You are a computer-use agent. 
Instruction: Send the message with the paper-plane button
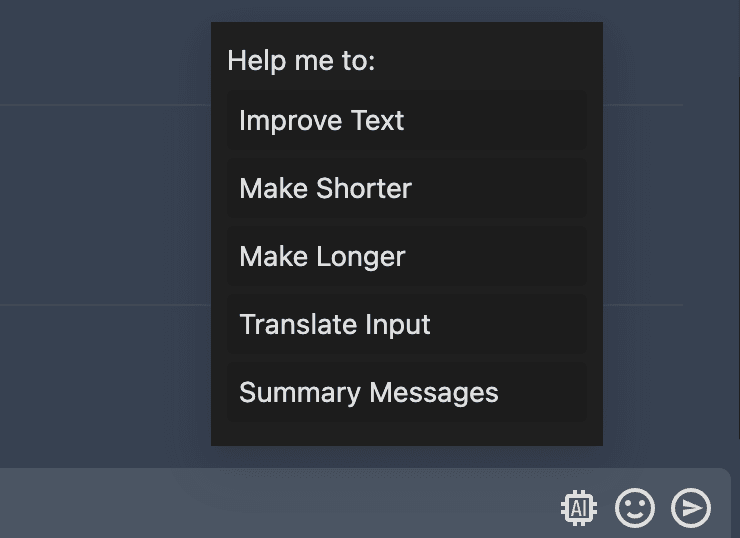pos(690,508)
